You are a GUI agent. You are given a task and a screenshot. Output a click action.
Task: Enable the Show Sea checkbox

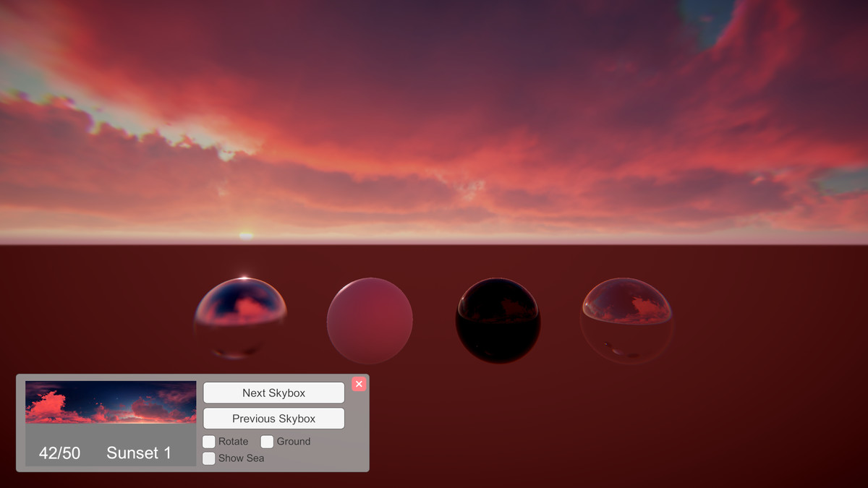(x=208, y=458)
